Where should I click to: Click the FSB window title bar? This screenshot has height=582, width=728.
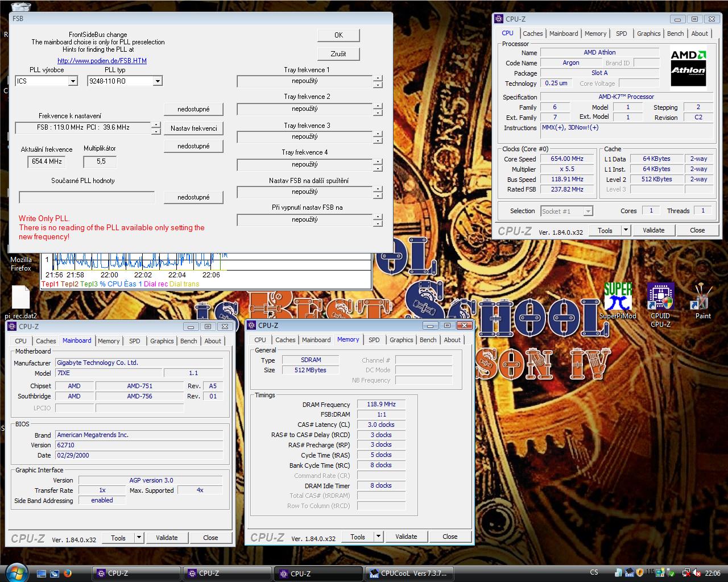(200, 19)
